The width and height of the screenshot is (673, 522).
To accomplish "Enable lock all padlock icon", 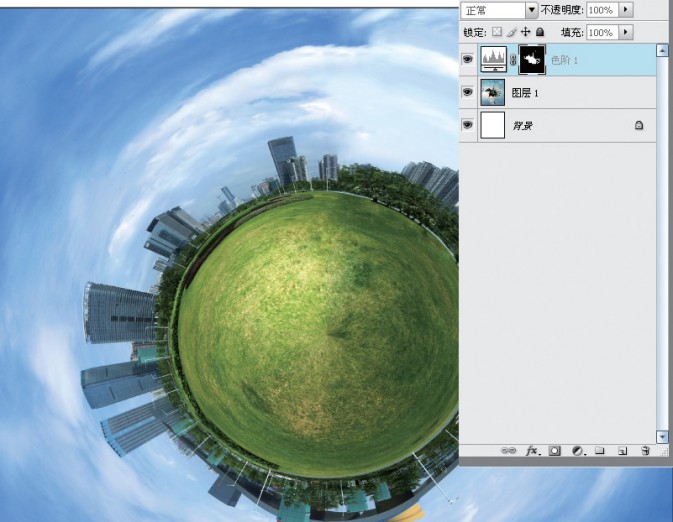I will [540, 32].
